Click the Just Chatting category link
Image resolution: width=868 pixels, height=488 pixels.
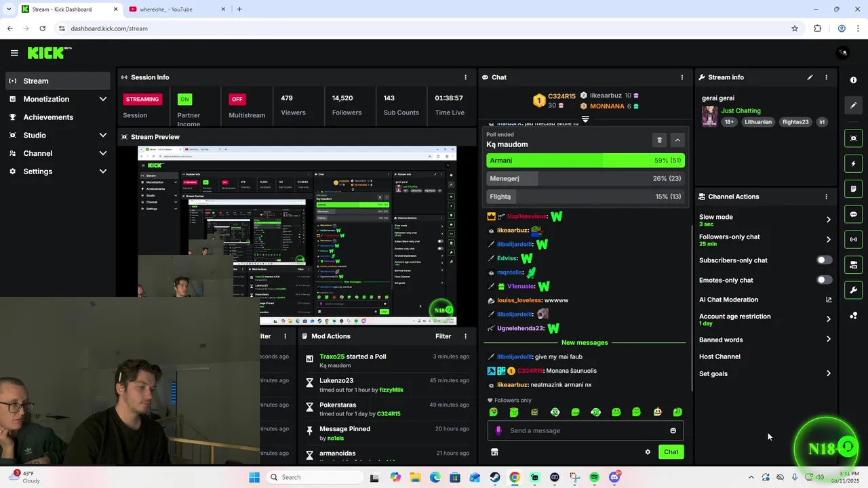coord(741,110)
